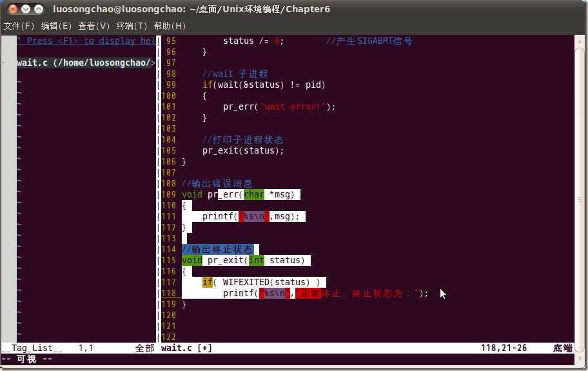Click the '-- 可视 --' mode indicator
This screenshot has height=371, width=588.
coord(27,359)
